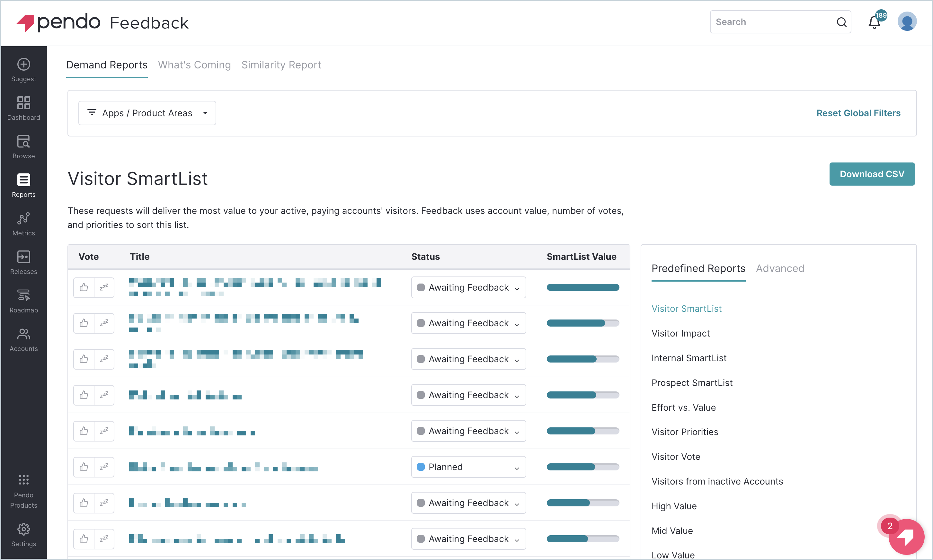Click the Download CSV button
This screenshot has height=560, width=933.
[872, 174]
